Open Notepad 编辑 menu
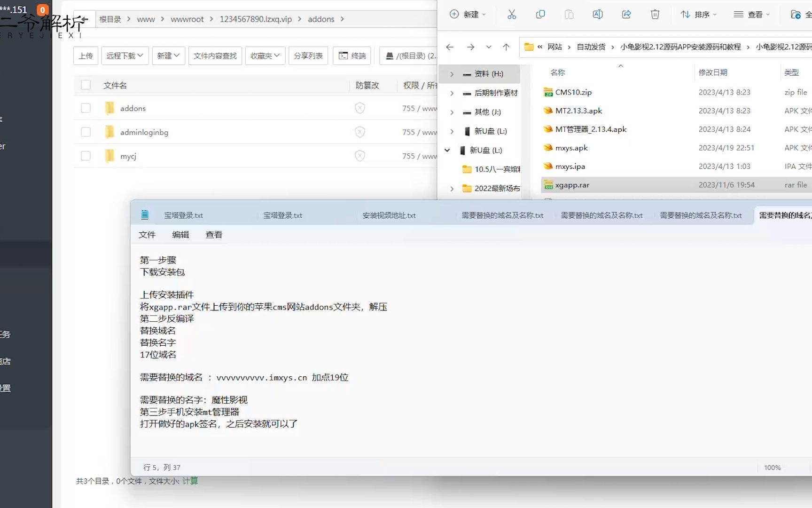Viewport: 812px width, 508px height. pos(180,235)
